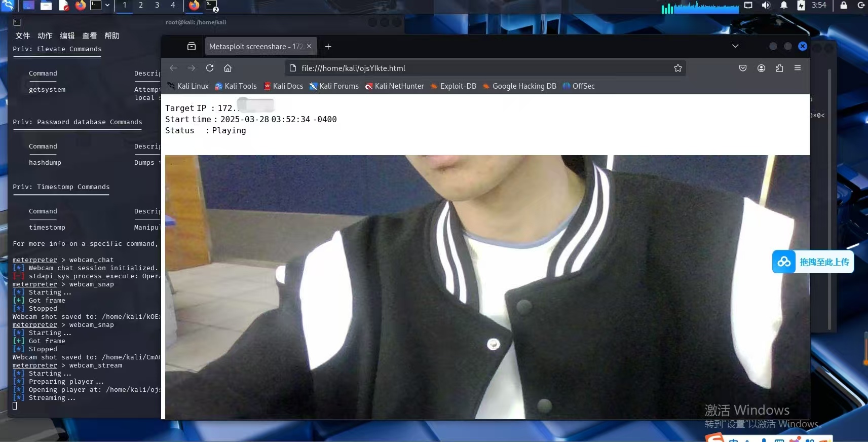Open the Kali Forums bookmark
Viewport: 868px width, 442px height.
pyautogui.click(x=334, y=86)
